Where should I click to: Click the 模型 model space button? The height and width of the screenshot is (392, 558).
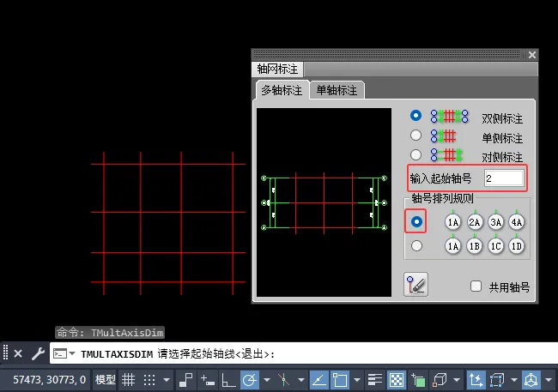click(106, 380)
